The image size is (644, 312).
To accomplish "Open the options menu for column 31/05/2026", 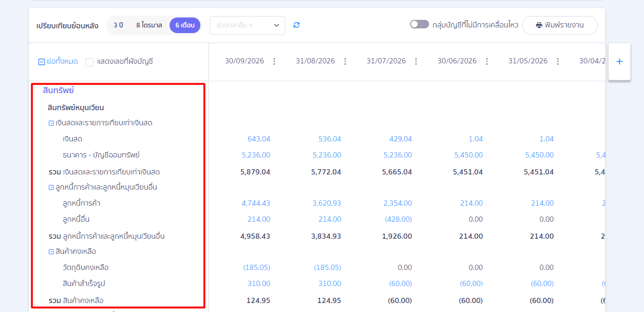I will click(x=558, y=61).
